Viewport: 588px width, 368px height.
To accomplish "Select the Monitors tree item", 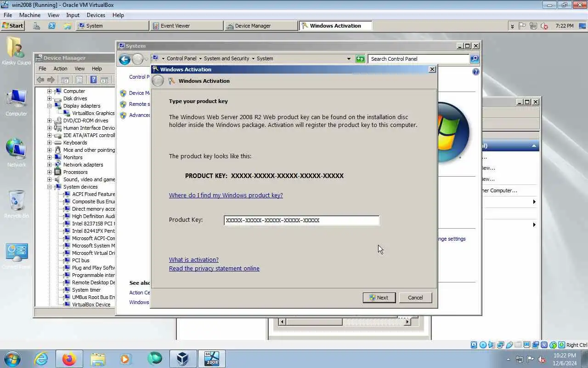I will pos(73,157).
